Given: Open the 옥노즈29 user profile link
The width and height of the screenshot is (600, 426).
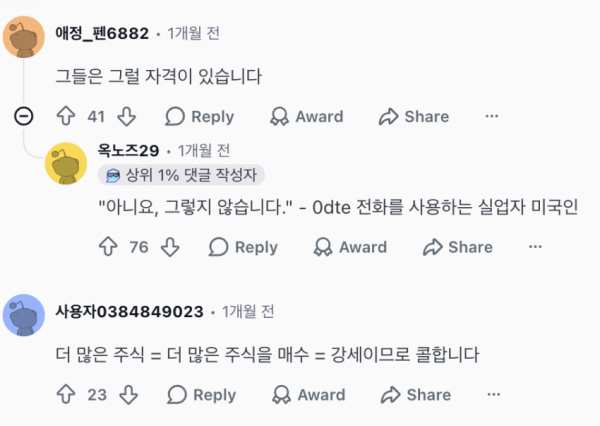Looking at the screenshot, I should click(x=128, y=150).
